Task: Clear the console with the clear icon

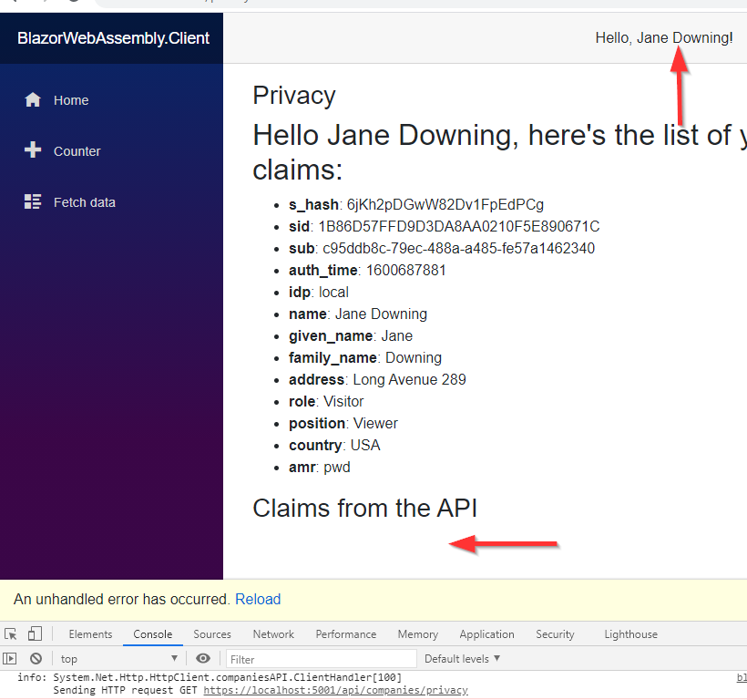Action: 36,658
